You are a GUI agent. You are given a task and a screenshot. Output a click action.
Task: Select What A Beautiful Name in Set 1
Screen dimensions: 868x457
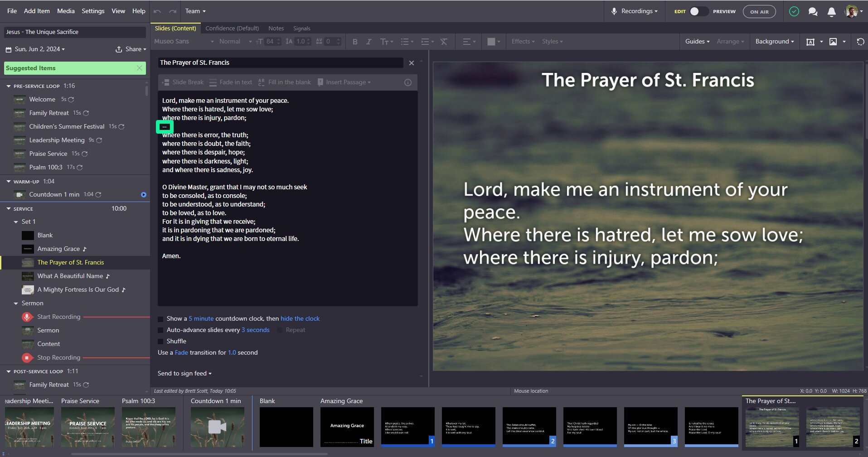click(70, 276)
